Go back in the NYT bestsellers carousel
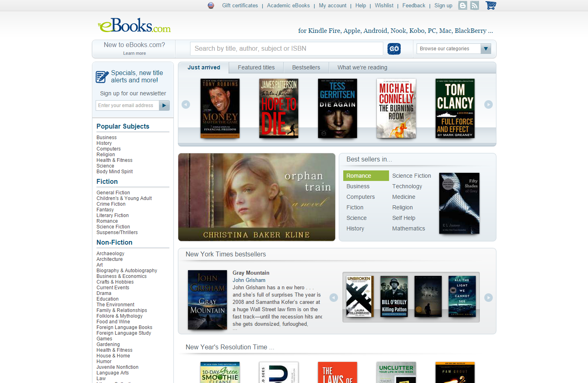 pyautogui.click(x=334, y=297)
